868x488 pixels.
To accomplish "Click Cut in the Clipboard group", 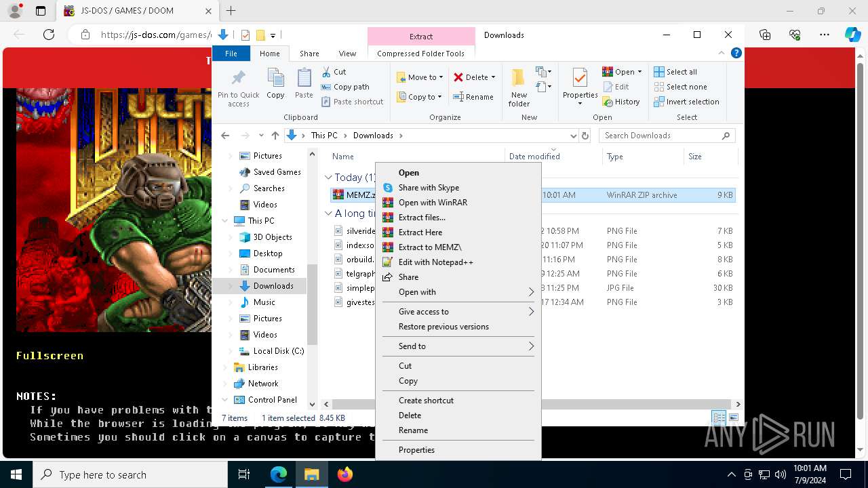I will [x=334, y=72].
